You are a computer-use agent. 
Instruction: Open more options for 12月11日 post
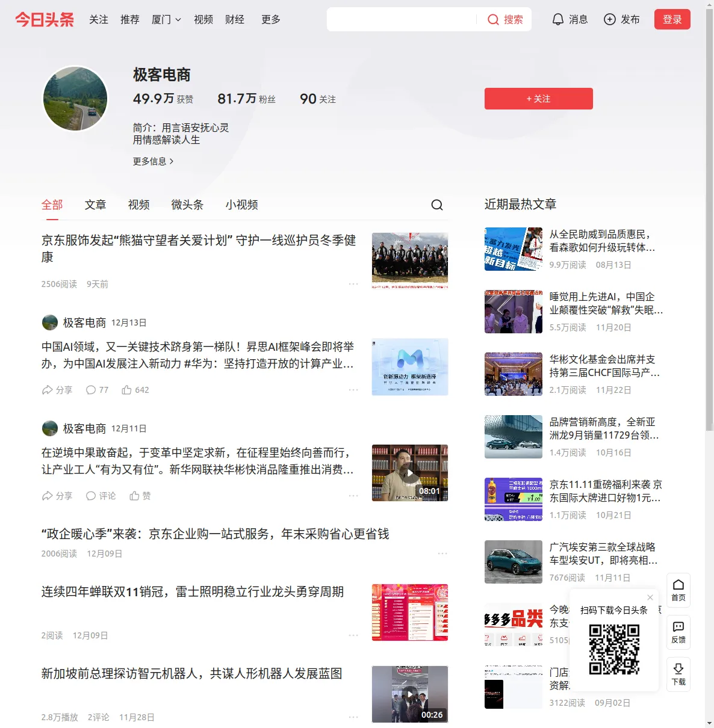(353, 496)
